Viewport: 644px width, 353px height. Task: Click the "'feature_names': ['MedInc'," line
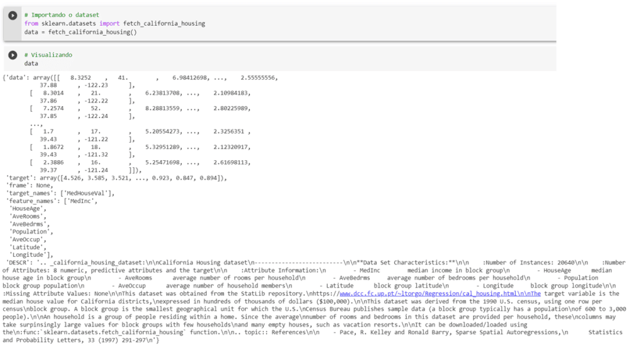(52, 201)
